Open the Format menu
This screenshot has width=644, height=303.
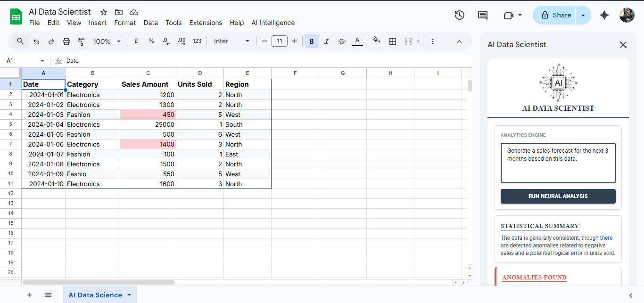pyautogui.click(x=125, y=23)
